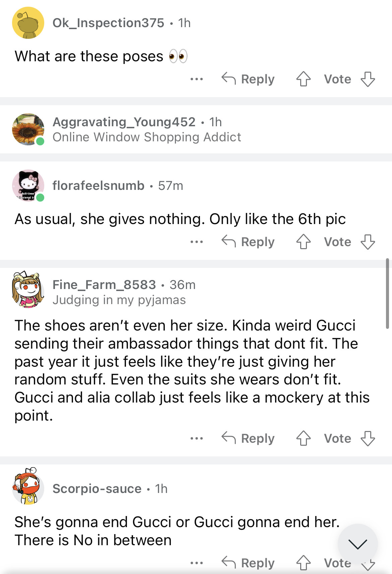Upvote Fine_Farm_8583's Gucci comment

coord(303,438)
